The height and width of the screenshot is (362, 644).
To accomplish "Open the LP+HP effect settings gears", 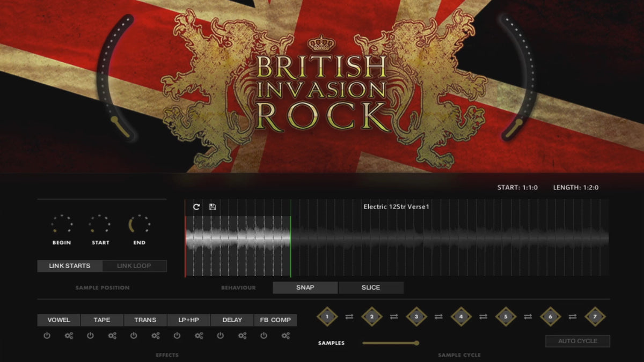I will click(x=199, y=336).
